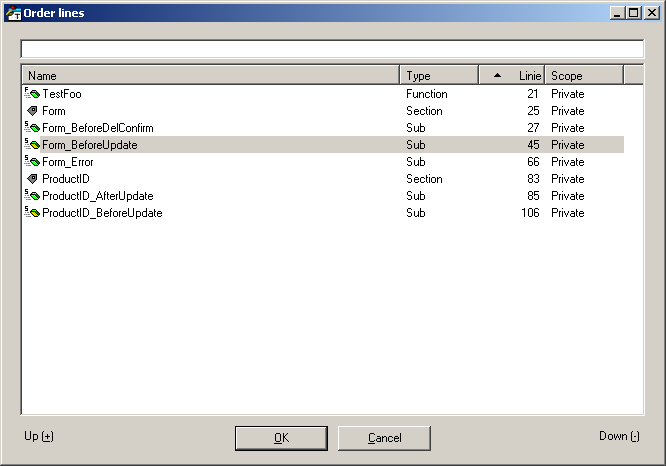This screenshot has height=466, width=666.
Task: Click the ProductID_AfterUpdate sub icon
Action: (x=32, y=196)
